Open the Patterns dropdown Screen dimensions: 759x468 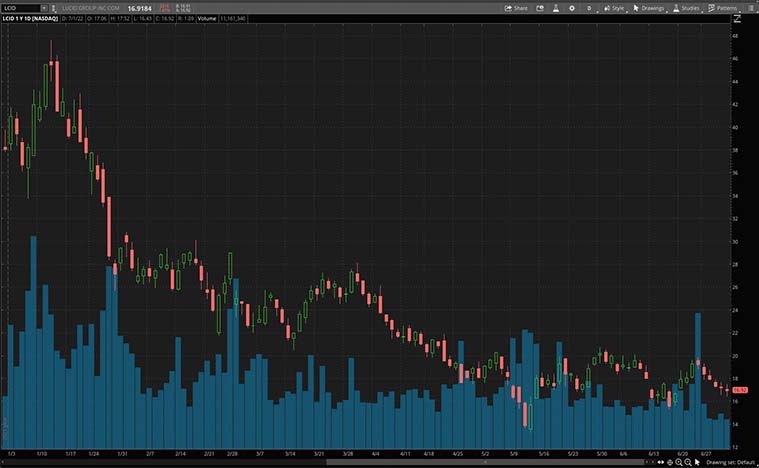click(723, 8)
